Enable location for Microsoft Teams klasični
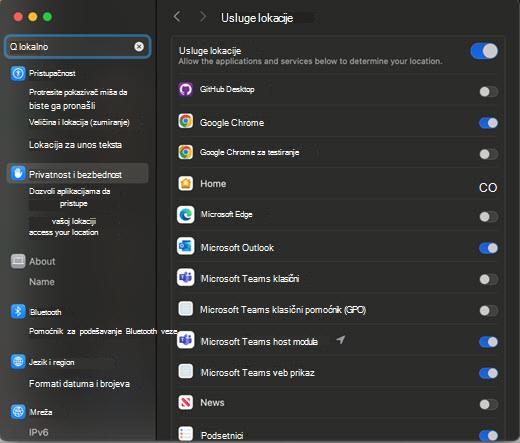This screenshot has width=520, height=443. (x=489, y=279)
